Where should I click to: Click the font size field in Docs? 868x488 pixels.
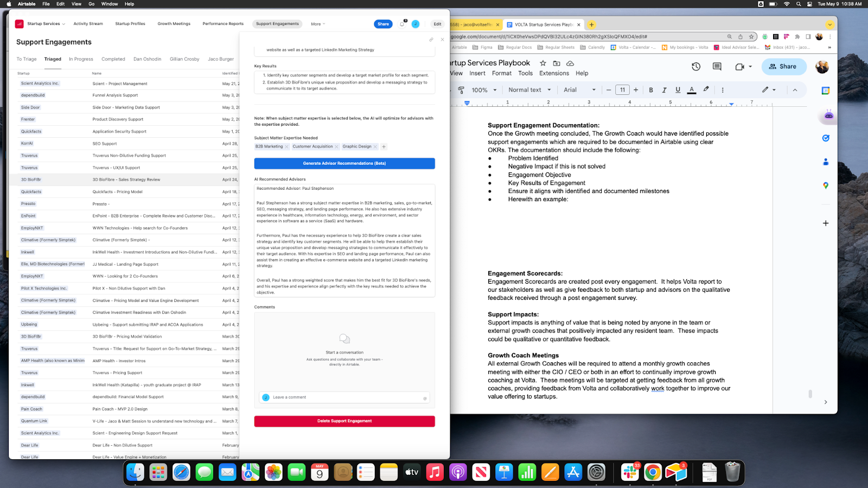tap(622, 90)
